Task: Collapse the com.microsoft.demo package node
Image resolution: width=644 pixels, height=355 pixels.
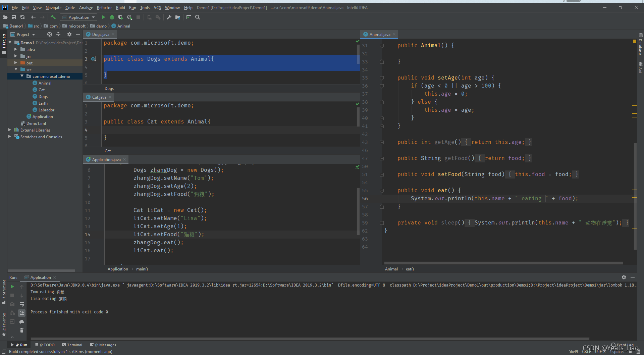Action: [x=22, y=76]
